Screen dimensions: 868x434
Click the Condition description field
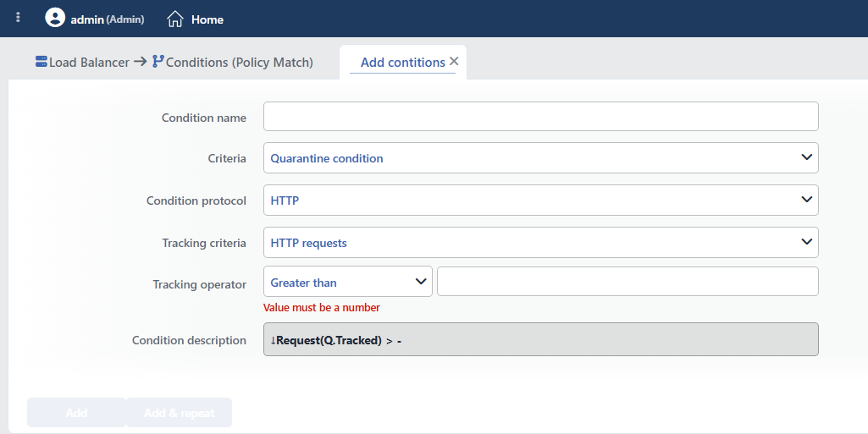coord(541,339)
